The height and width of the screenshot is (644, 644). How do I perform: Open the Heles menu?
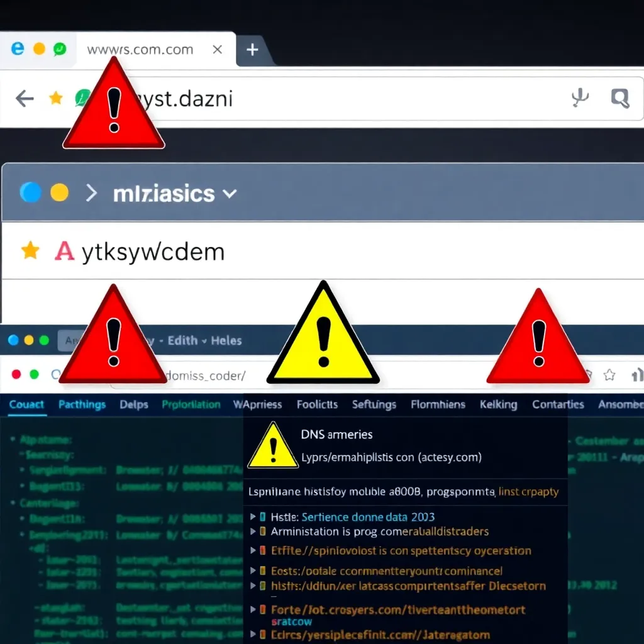(226, 340)
